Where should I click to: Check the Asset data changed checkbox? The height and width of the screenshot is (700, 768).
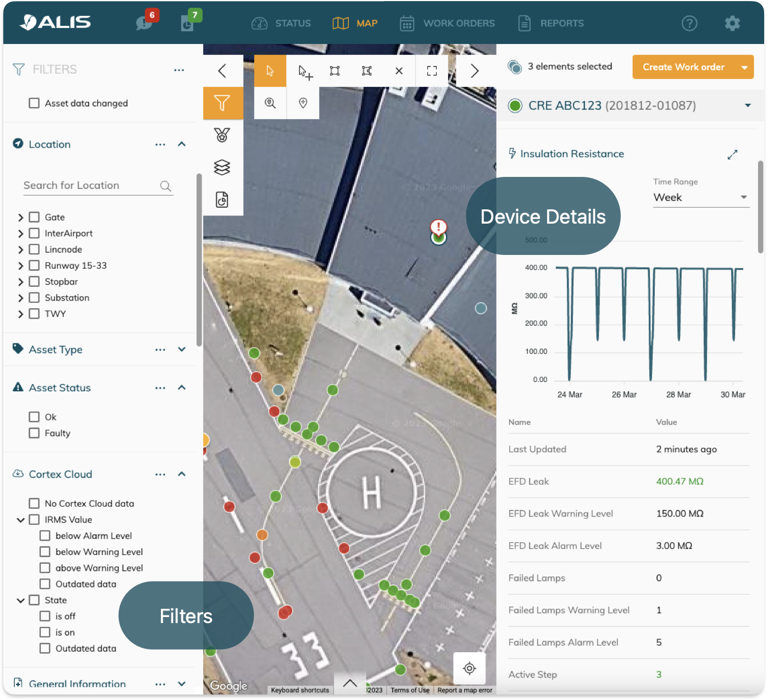point(34,103)
